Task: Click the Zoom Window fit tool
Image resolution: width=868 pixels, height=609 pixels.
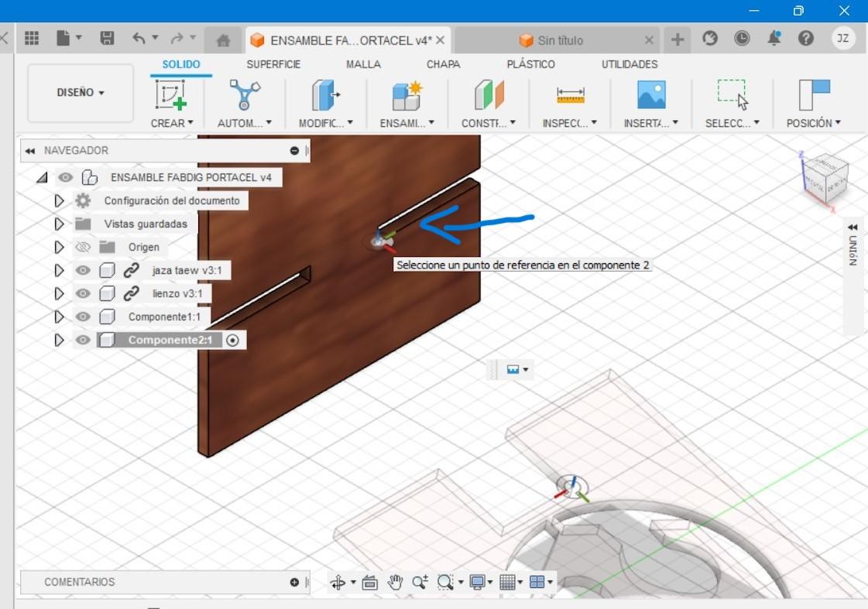Action: pyautogui.click(x=446, y=582)
